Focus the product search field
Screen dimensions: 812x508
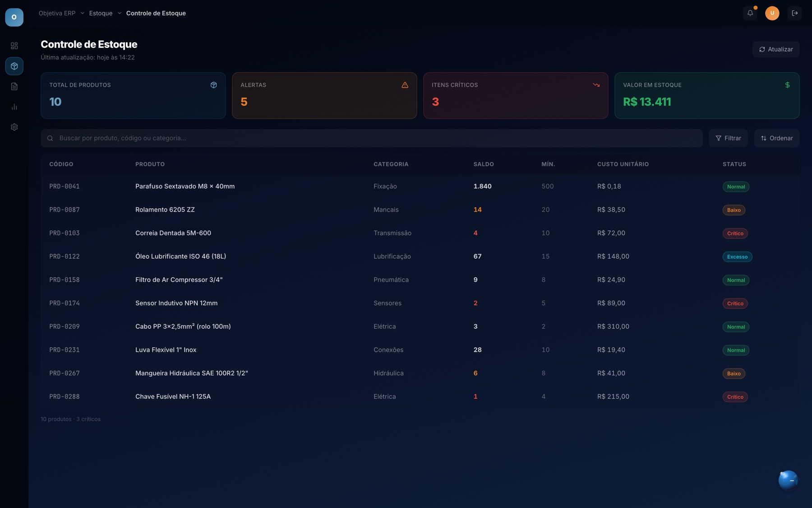click(371, 138)
